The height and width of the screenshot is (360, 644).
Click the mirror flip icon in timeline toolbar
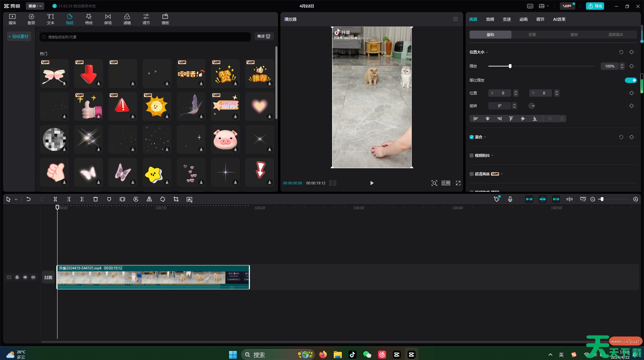point(149,199)
